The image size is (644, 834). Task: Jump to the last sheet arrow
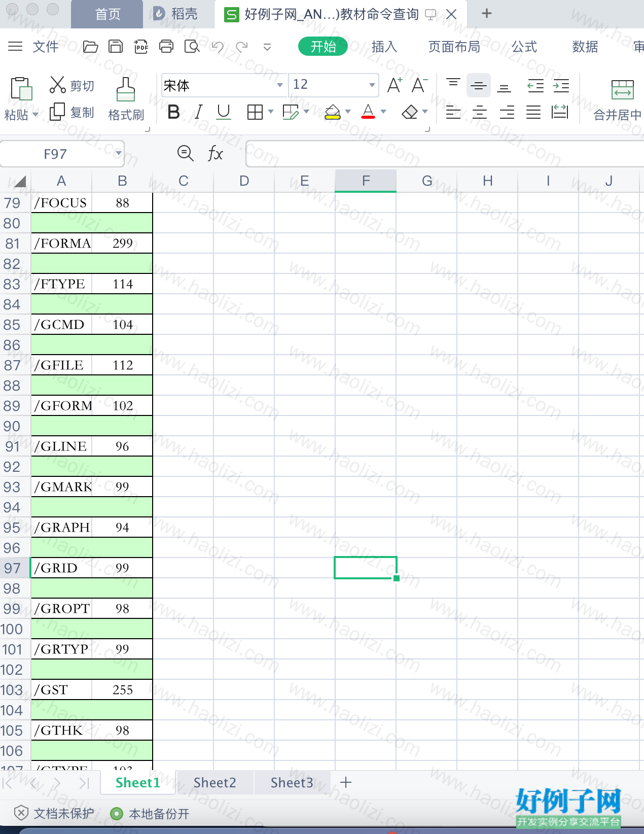point(84,783)
